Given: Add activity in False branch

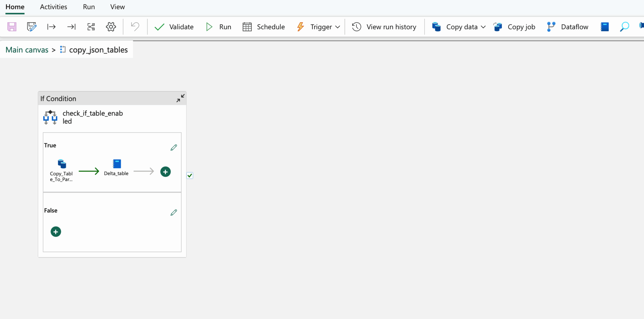Looking at the screenshot, I should pos(56,232).
